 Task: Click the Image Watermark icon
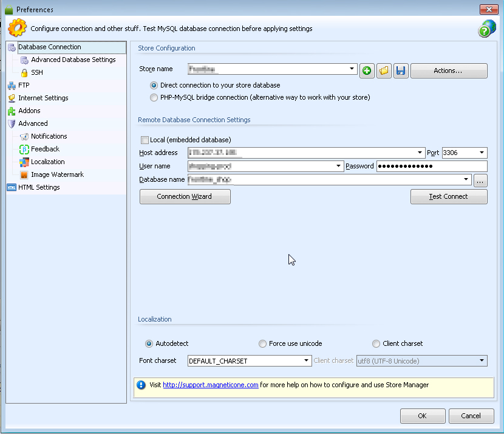(x=24, y=174)
